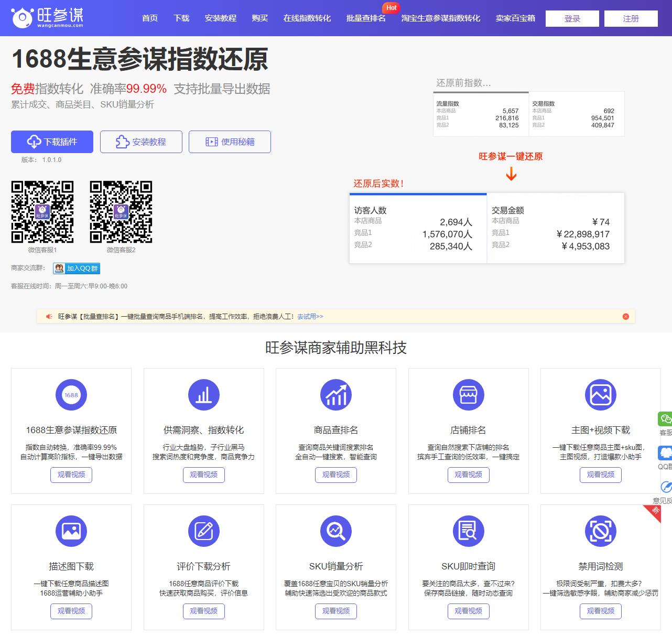Click the 评价下载分析 card title
672x636 pixels.
[204, 566]
